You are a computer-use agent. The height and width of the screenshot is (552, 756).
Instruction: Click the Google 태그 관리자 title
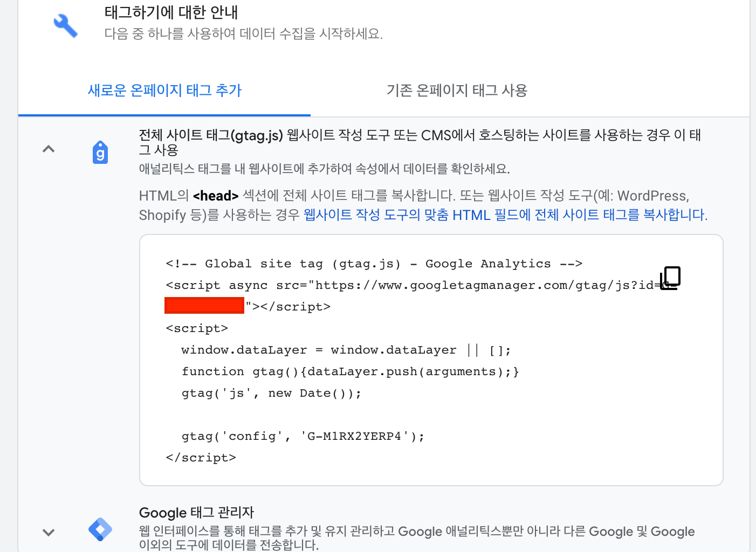pos(196,513)
